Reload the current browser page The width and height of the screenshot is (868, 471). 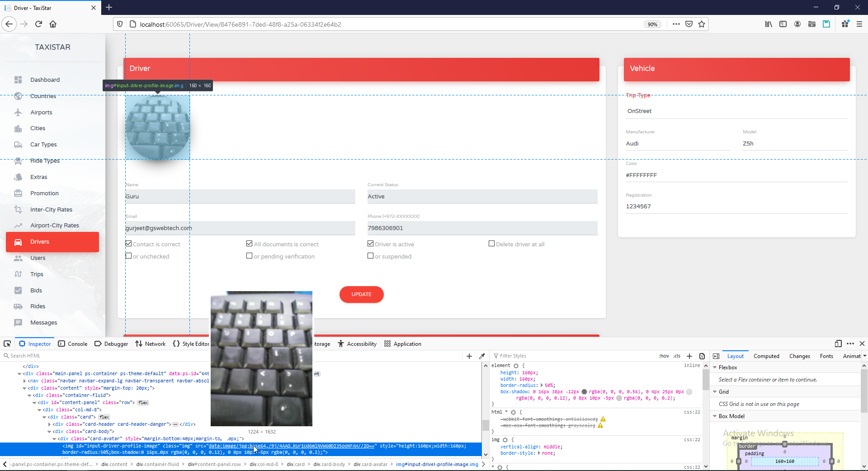tap(38, 24)
